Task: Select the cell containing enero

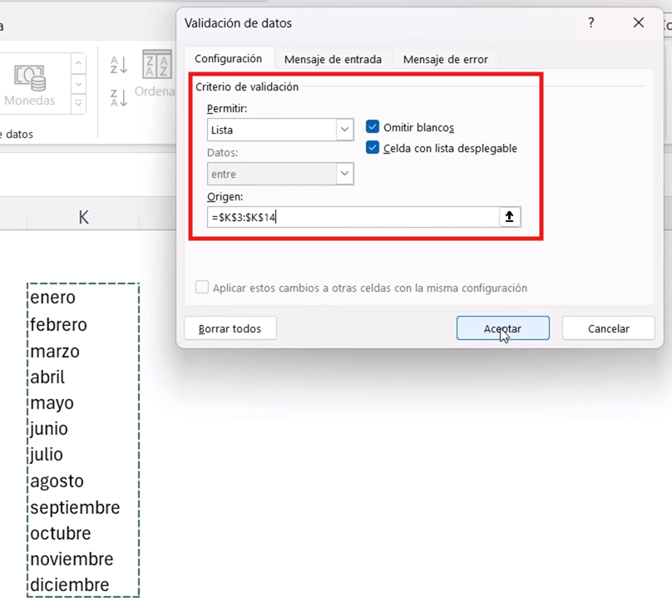Action: click(x=83, y=298)
